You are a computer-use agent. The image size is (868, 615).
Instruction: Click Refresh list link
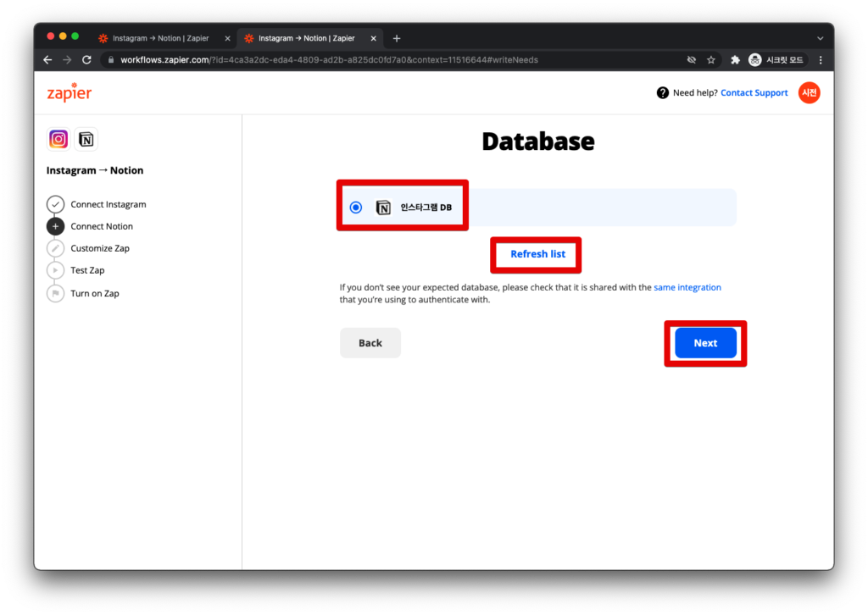tap(537, 254)
